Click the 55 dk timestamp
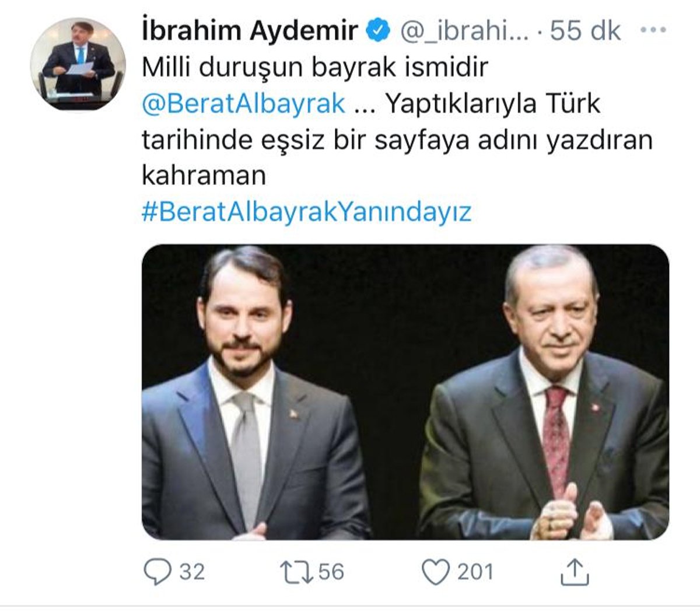Screen dimensions: 700x615 (585, 30)
